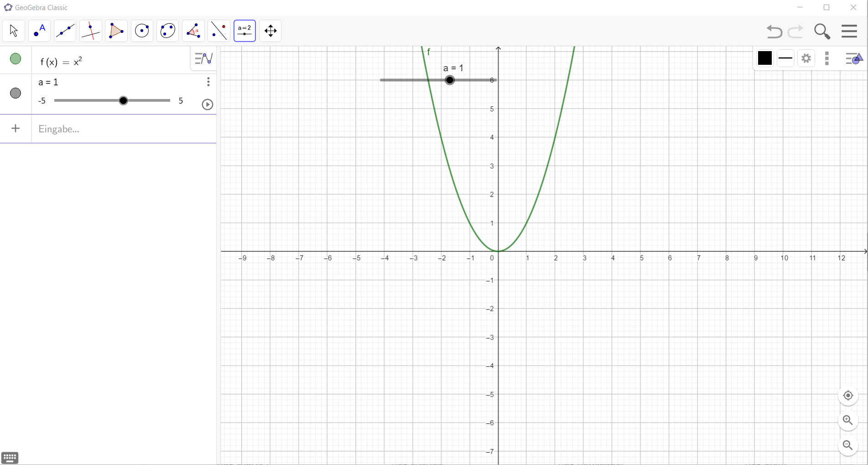Click the standard view home button
The width and height of the screenshot is (868, 465).
coord(848,396)
